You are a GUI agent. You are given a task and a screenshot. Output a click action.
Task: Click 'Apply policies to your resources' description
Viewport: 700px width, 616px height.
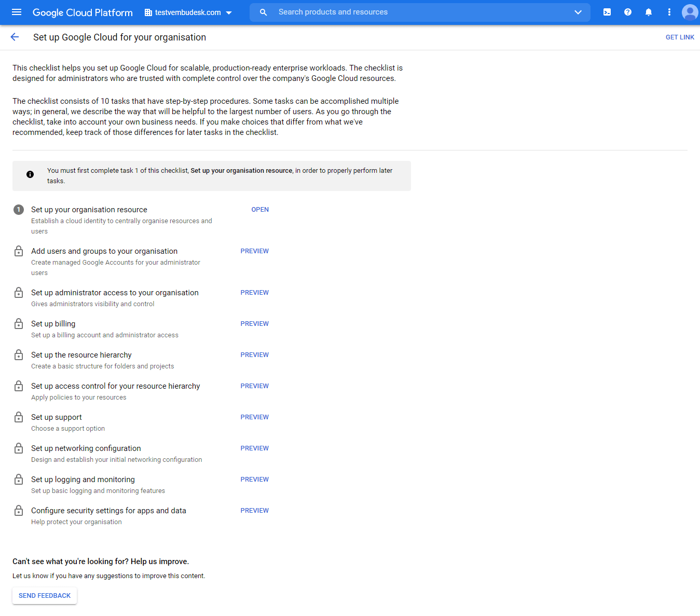(x=79, y=398)
